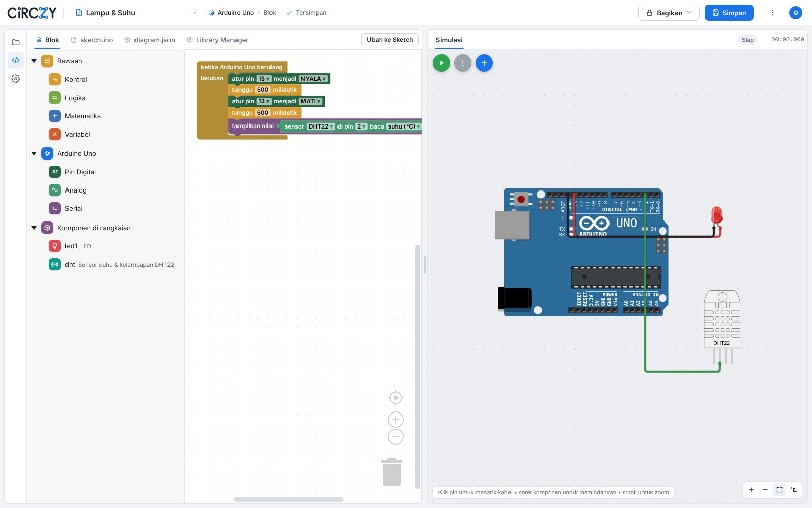
Task: Collapse the Arduino Uno category group
Action: coord(34,153)
